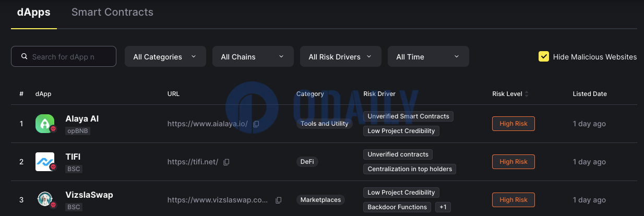Image resolution: width=644 pixels, height=216 pixels.
Task: Copy the aialaya.io URL
Action: coord(256,124)
